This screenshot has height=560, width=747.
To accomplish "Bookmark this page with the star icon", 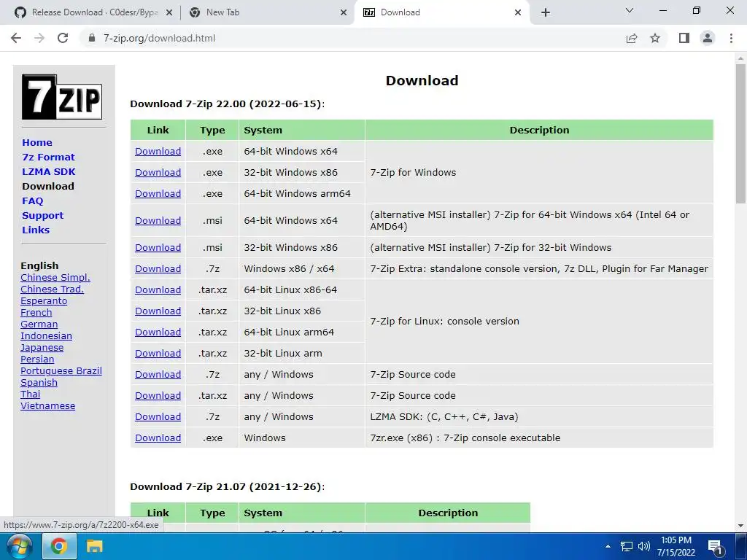I will (x=655, y=38).
